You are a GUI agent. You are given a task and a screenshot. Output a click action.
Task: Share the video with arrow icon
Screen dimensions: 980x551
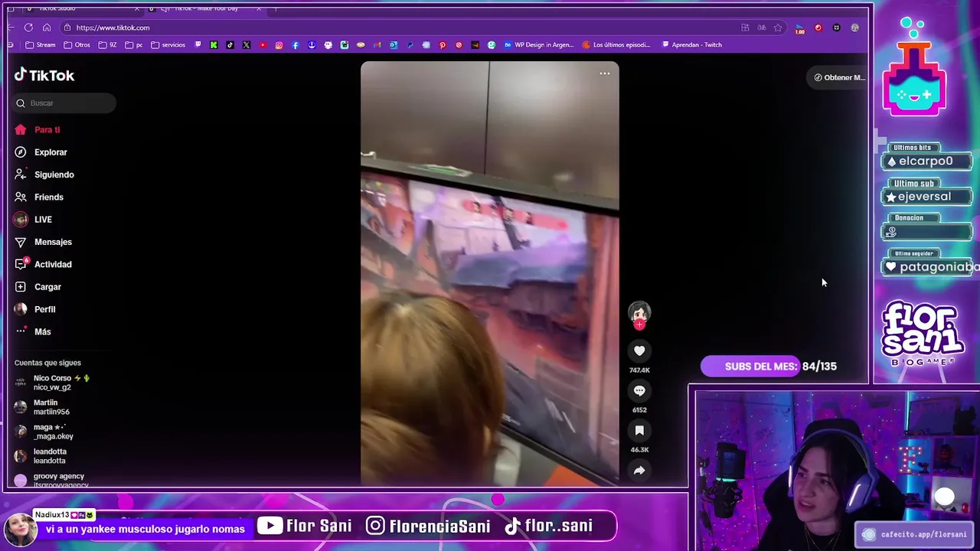tap(639, 471)
